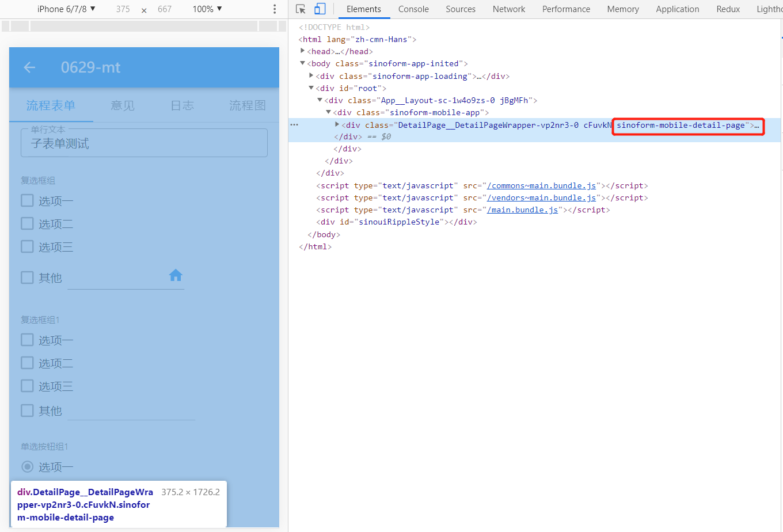Expand the DetailPage__DetailPageWrapper div node
This screenshot has height=532, width=783.
tap(337, 125)
